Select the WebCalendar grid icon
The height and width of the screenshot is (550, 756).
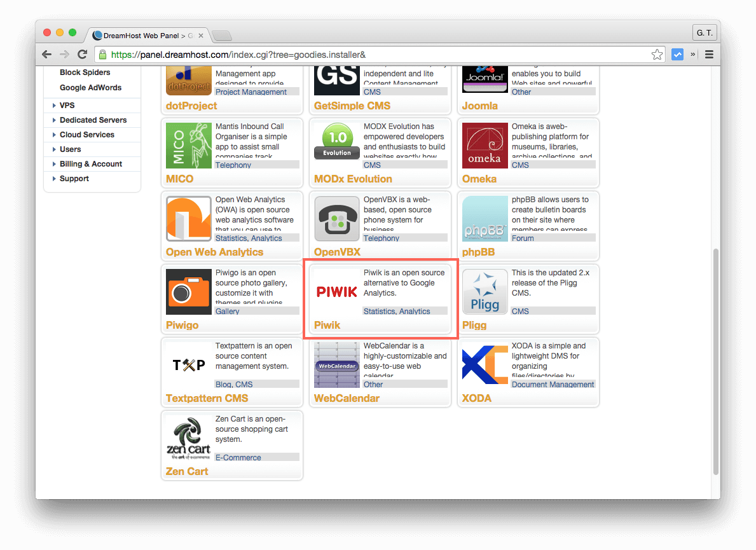point(336,365)
